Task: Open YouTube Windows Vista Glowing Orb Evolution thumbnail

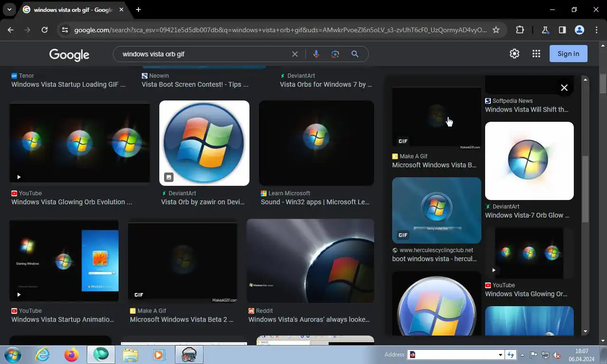Action: click(x=80, y=143)
